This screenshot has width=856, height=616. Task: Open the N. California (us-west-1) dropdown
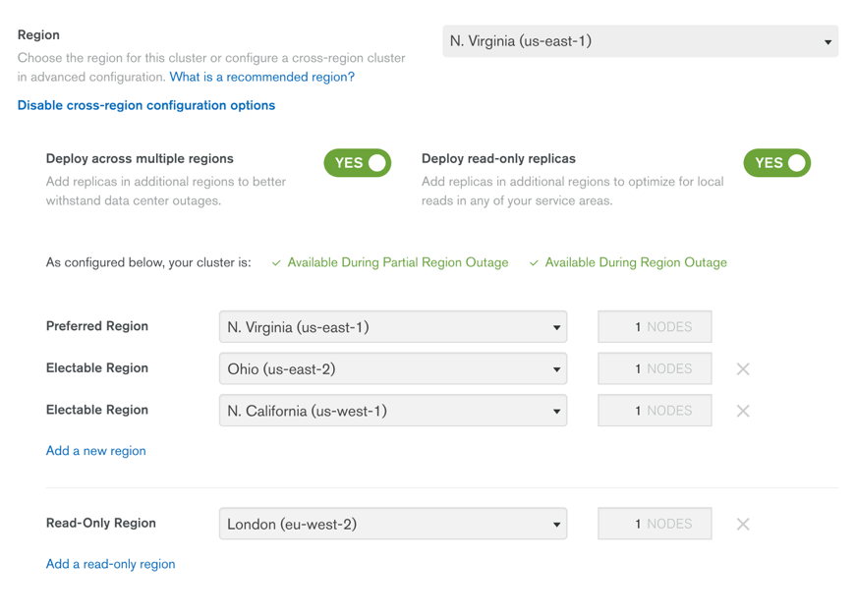pyautogui.click(x=392, y=412)
